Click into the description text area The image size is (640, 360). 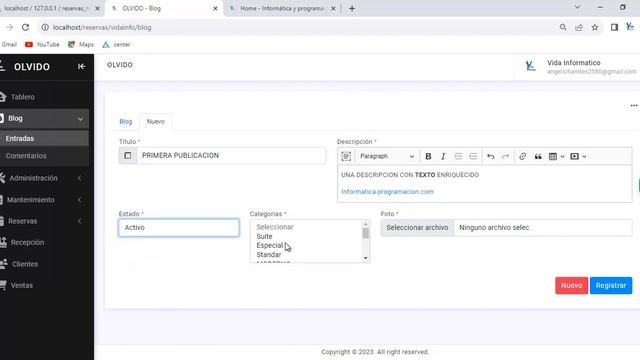(484, 183)
